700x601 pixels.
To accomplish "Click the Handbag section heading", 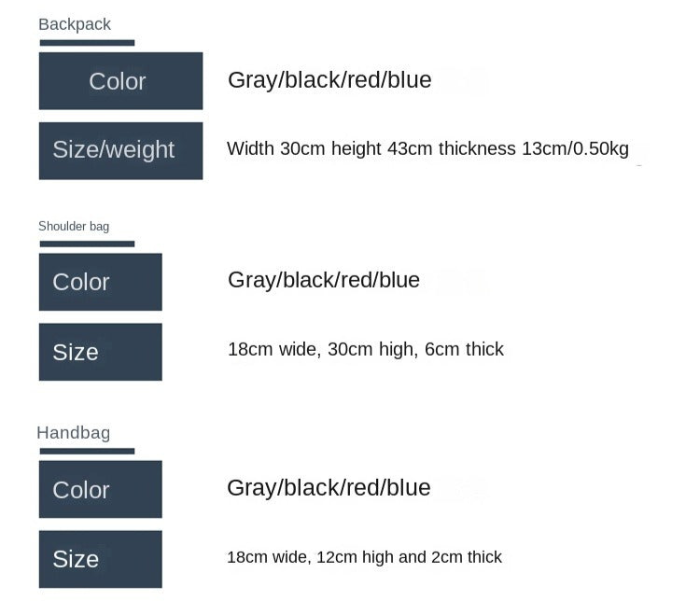I will point(74,432).
